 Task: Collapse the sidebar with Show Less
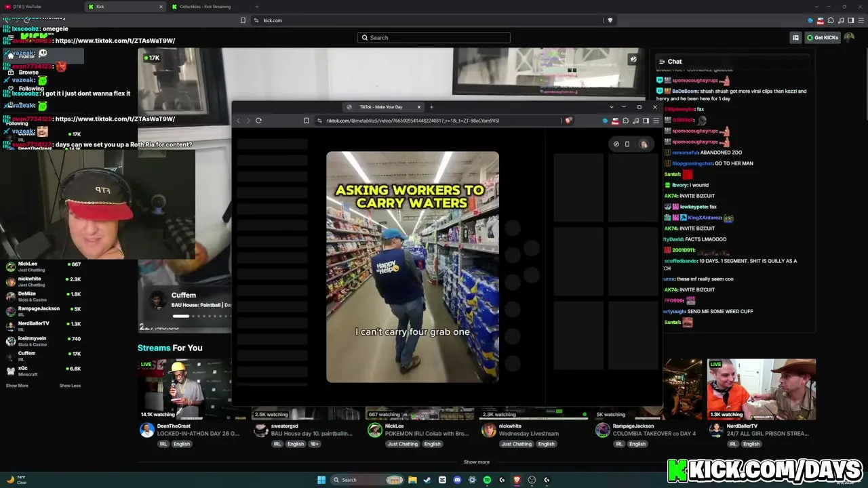pos(70,386)
